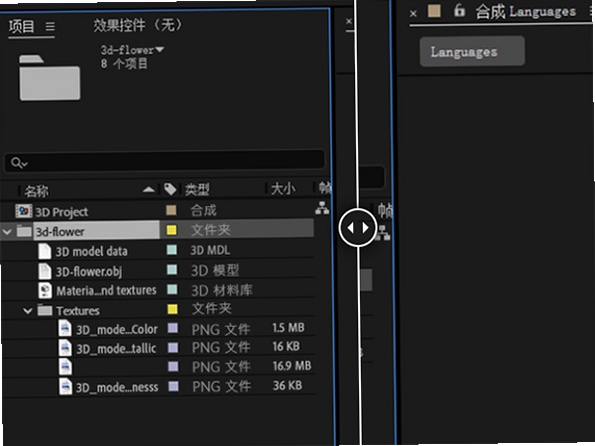This screenshot has height=446, width=595.
Task: Click the 3D model data file icon
Action: (x=45, y=251)
